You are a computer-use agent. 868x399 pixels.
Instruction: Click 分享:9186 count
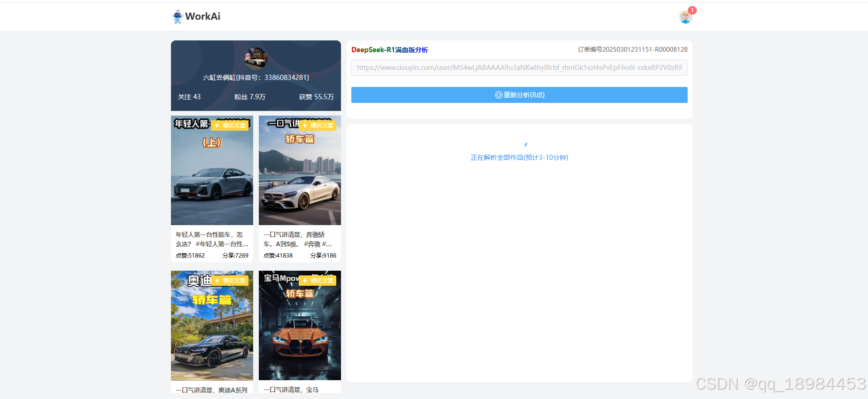click(323, 256)
